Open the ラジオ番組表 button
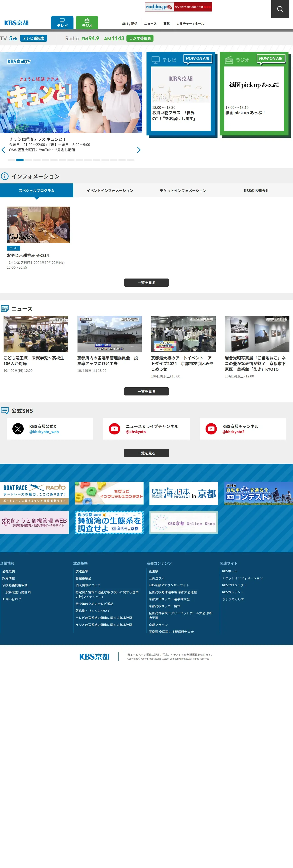This screenshot has height=868, width=293. pyautogui.click(x=140, y=38)
